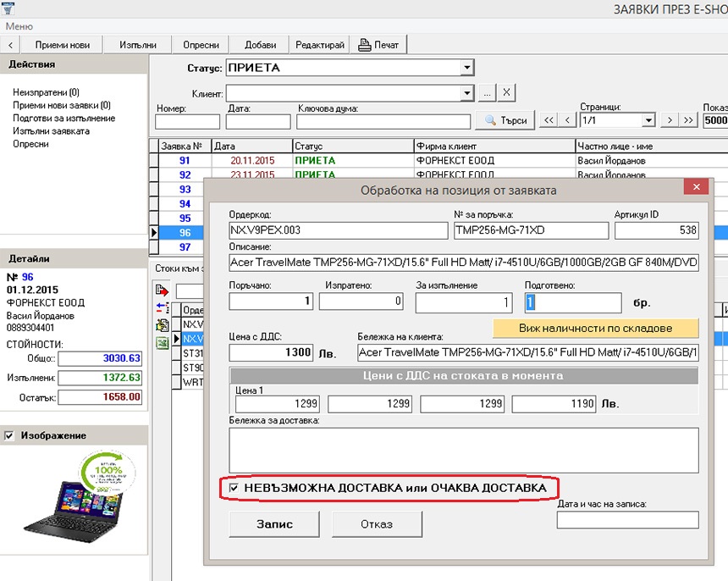Viewport: 728px width, 581px height.
Task: Click the blue-red arrows icon beside goods grid
Action: click(x=162, y=307)
